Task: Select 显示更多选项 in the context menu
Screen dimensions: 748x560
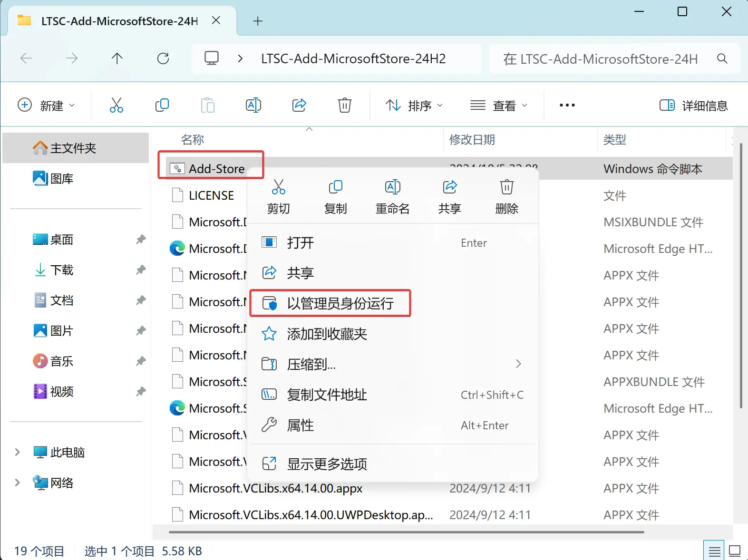Action: point(393,464)
